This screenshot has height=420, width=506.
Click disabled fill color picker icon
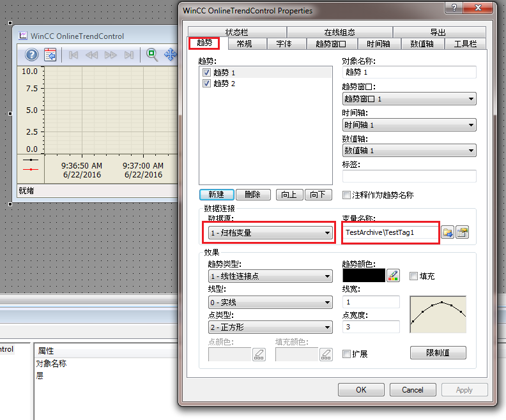(x=326, y=354)
